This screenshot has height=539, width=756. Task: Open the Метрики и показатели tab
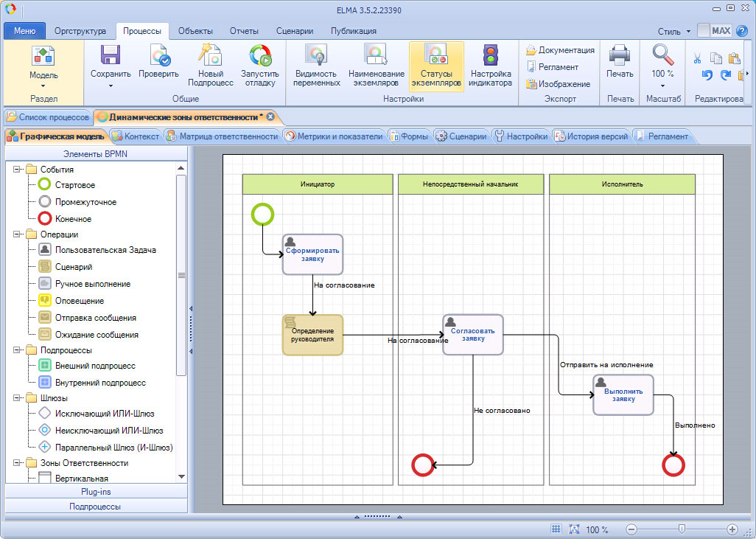click(x=334, y=136)
